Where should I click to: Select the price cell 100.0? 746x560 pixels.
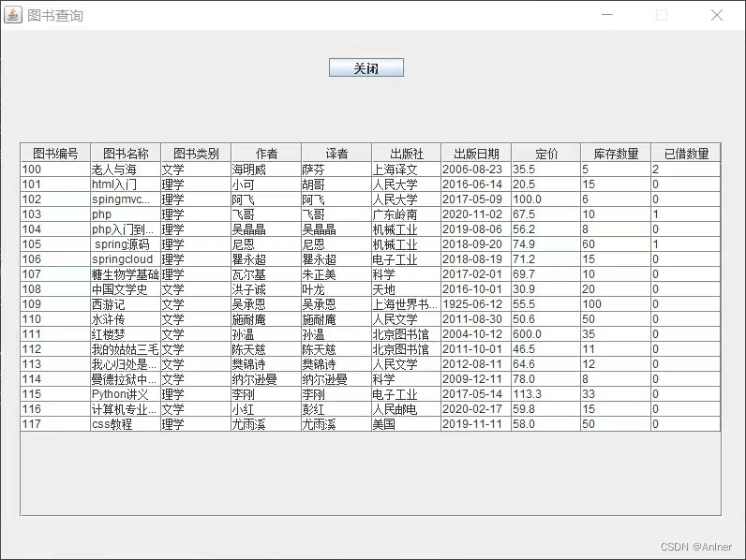click(546, 199)
